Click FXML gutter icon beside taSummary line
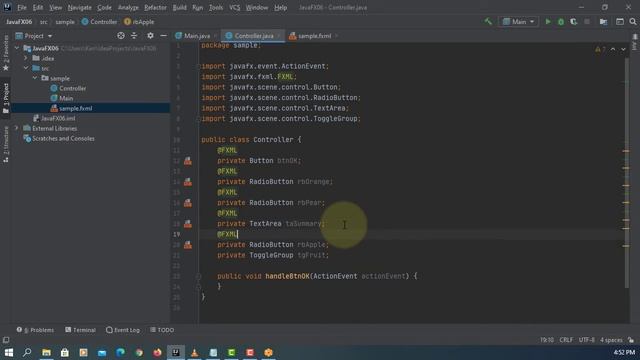The image size is (640, 360). 188,224
